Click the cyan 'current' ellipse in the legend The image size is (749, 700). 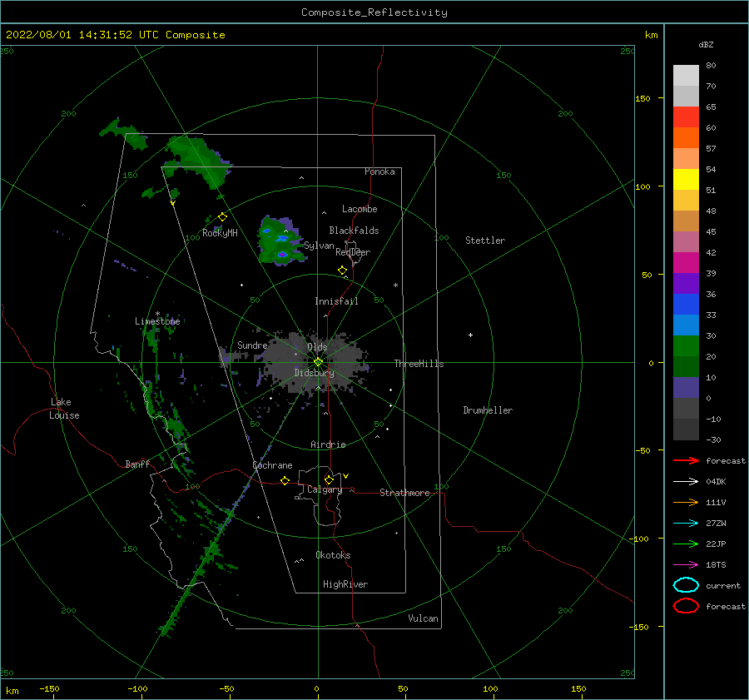click(686, 585)
